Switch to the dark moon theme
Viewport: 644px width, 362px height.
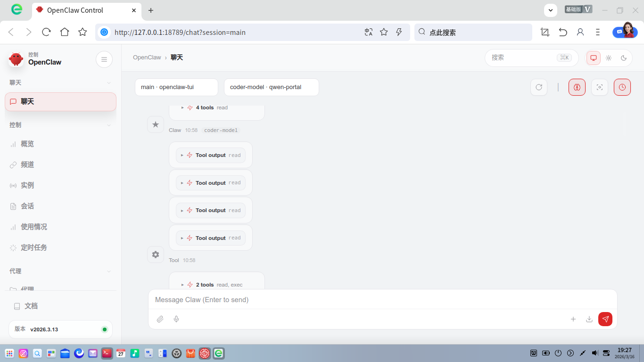(x=624, y=58)
